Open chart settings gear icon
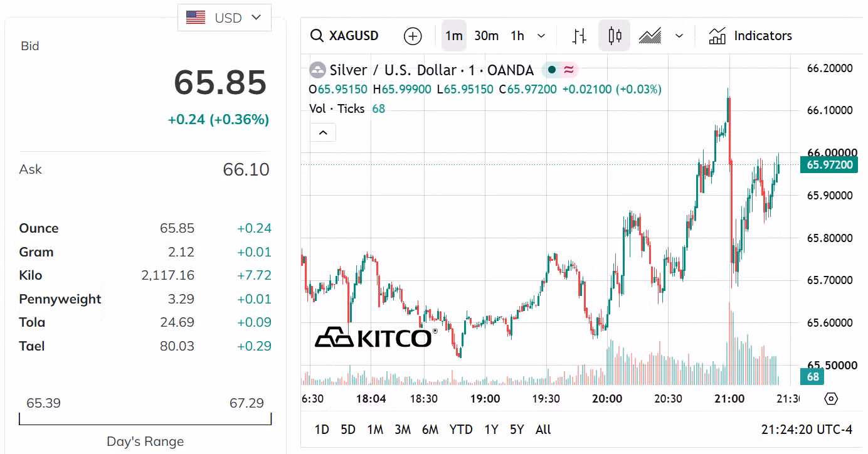This screenshot has width=868, height=454. coord(831,399)
